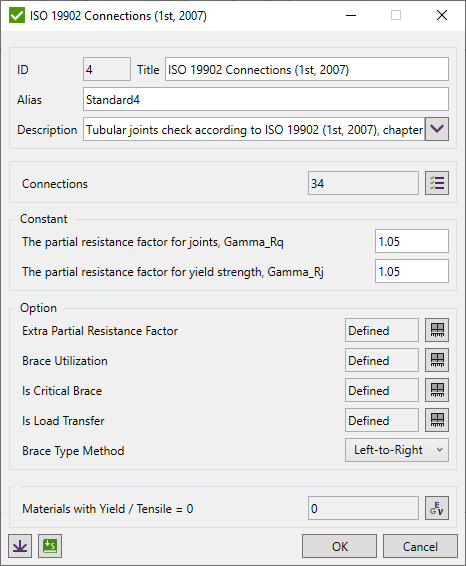Click Is Critical Brace Defined field
Image resolution: width=466 pixels, height=566 pixels.
[382, 390]
